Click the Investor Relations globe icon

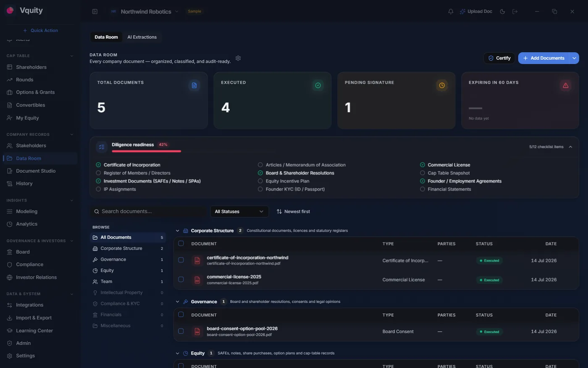pos(10,278)
